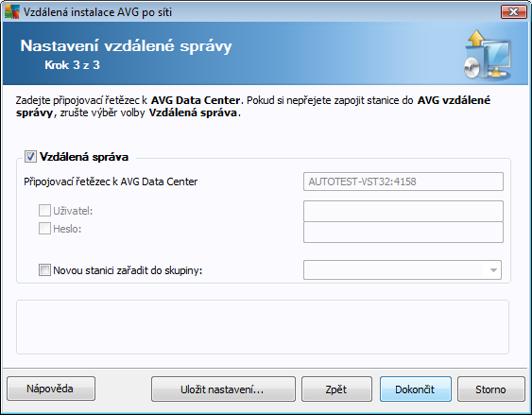Click the AVG Data Center connection string field
This screenshot has height=415, width=532.
click(403, 182)
